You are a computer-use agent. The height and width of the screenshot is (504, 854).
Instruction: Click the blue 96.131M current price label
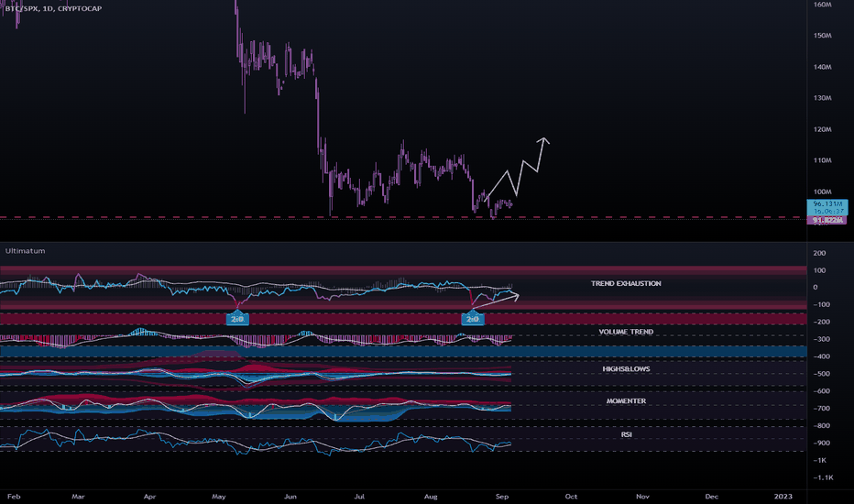coord(827,207)
